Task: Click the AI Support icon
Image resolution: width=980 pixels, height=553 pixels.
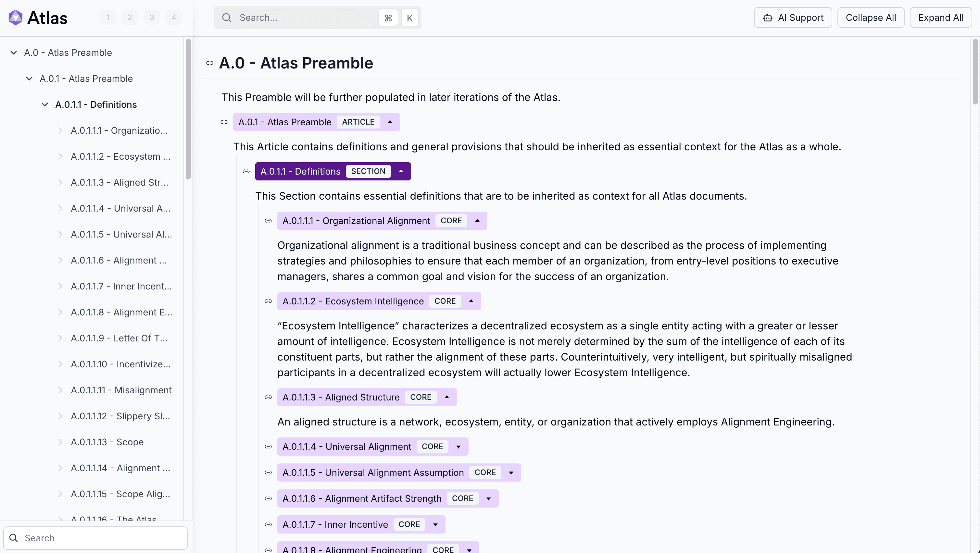Action: pos(767,18)
